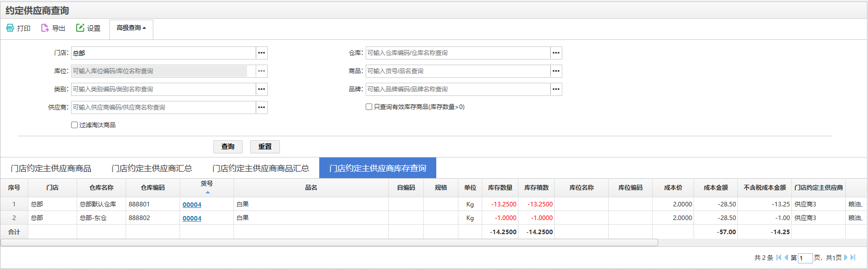Click 库位名称 column header
Image resolution: width=868 pixels, height=270 pixels.
(582, 188)
